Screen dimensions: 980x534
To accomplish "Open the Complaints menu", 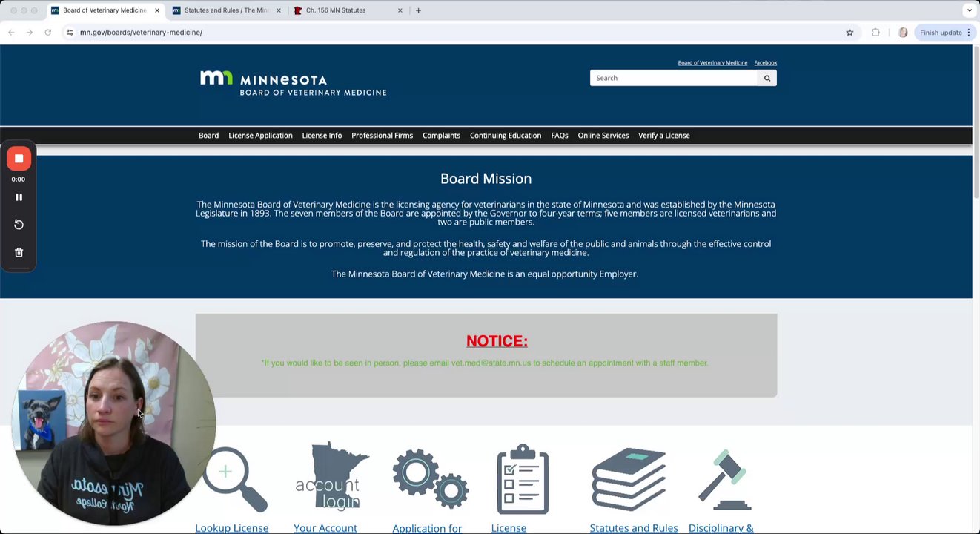I will point(441,136).
